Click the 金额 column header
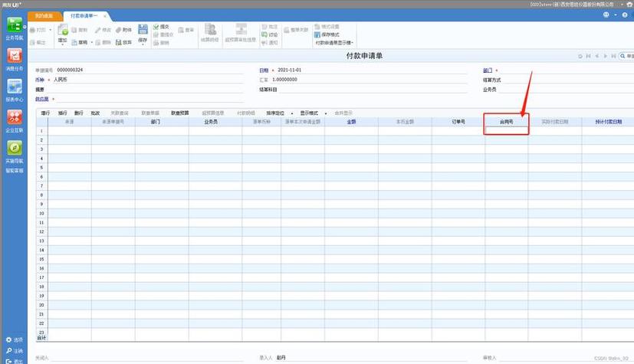634x364 pixels. pos(351,122)
